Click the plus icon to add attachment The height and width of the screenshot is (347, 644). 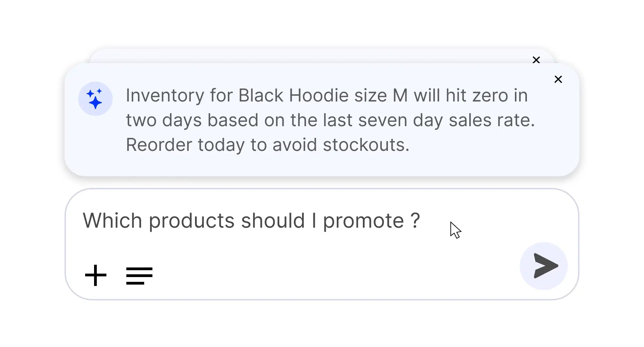click(x=96, y=275)
